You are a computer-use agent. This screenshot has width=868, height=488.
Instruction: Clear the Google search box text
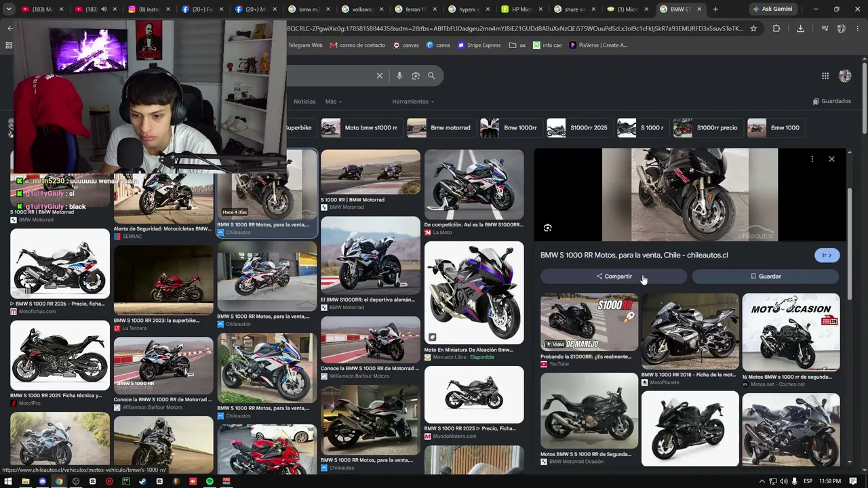[380, 76]
